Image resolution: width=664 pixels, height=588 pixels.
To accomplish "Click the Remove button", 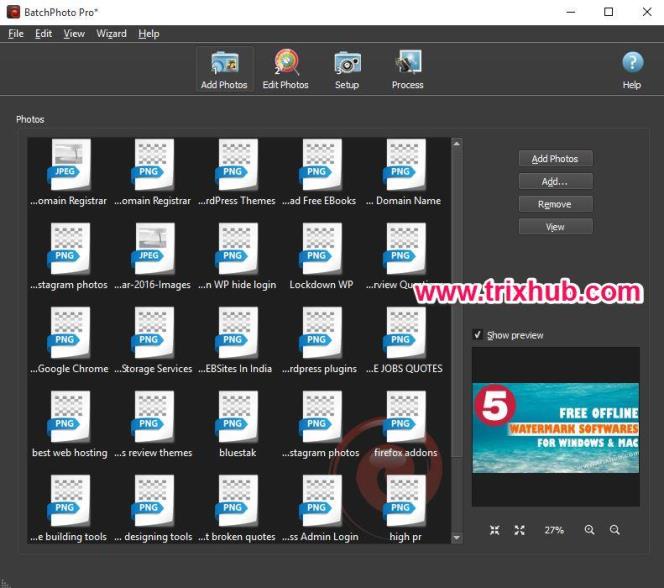I will pos(555,204).
